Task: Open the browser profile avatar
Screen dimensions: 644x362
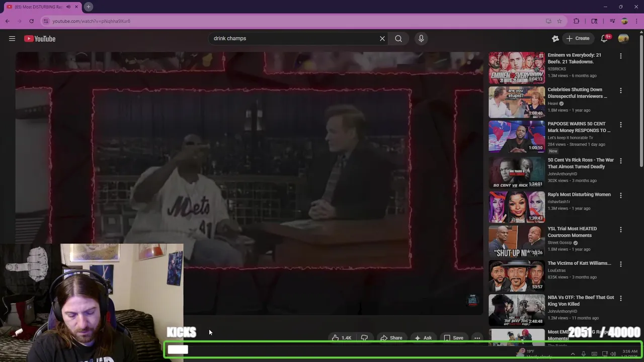Action: pos(624,21)
